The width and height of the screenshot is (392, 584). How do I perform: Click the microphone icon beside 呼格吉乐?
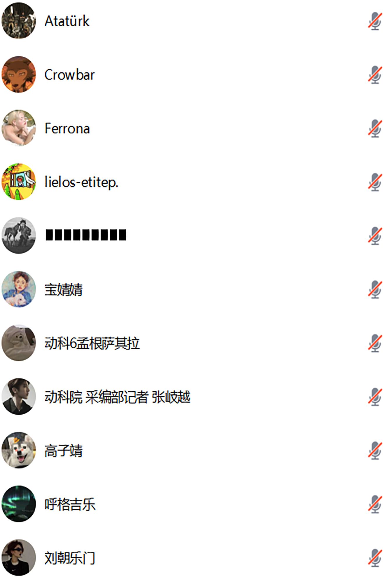[x=375, y=504]
